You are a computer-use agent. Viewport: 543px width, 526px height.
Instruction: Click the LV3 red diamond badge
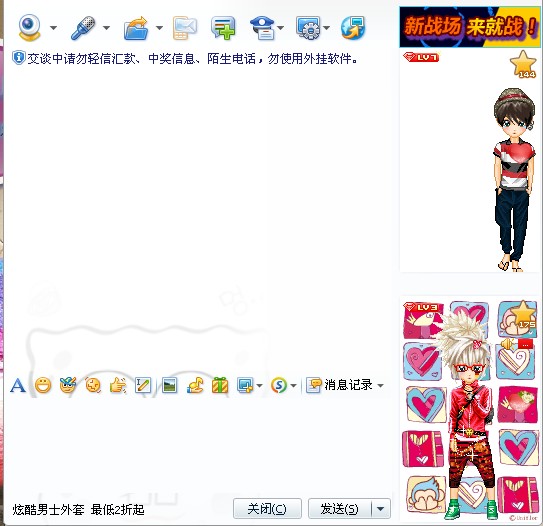point(421,307)
